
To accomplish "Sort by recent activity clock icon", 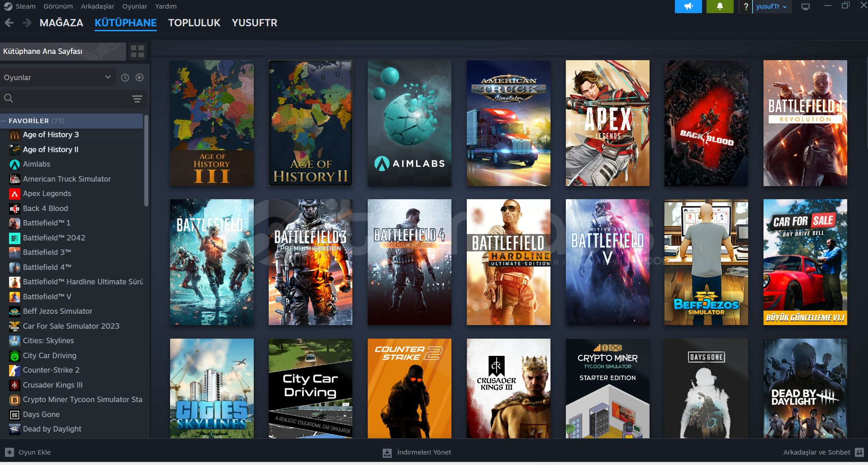I will [125, 77].
